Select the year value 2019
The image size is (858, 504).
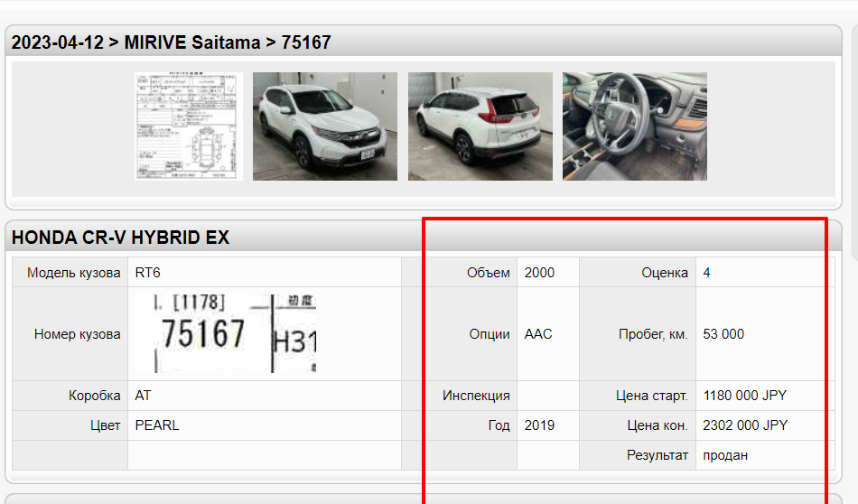coord(539,425)
